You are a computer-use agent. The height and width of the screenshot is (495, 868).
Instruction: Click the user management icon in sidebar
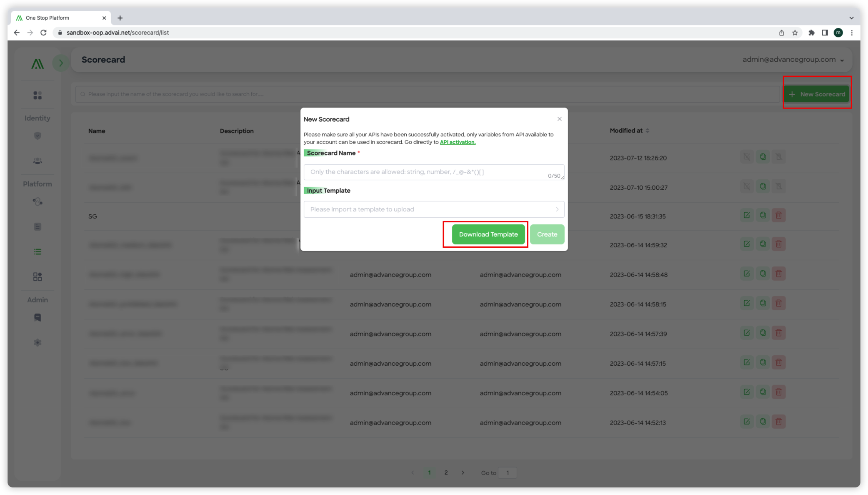[38, 161]
